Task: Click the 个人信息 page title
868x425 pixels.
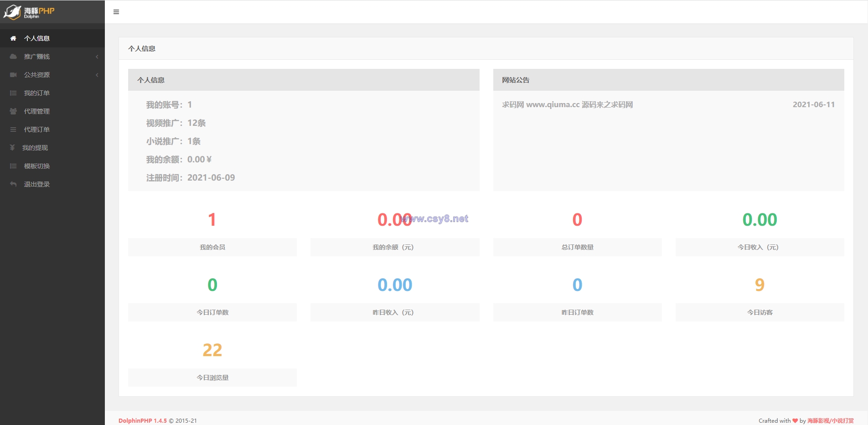Action: click(x=142, y=48)
